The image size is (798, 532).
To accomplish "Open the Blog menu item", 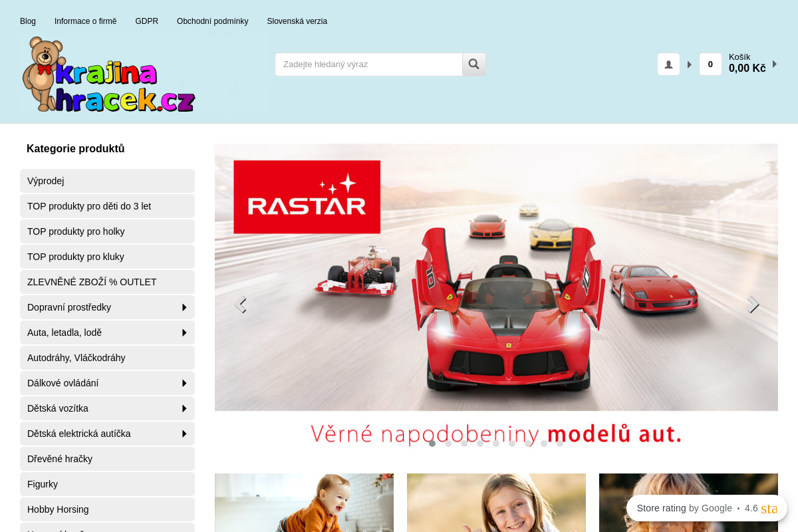I will [x=28, y=21].
